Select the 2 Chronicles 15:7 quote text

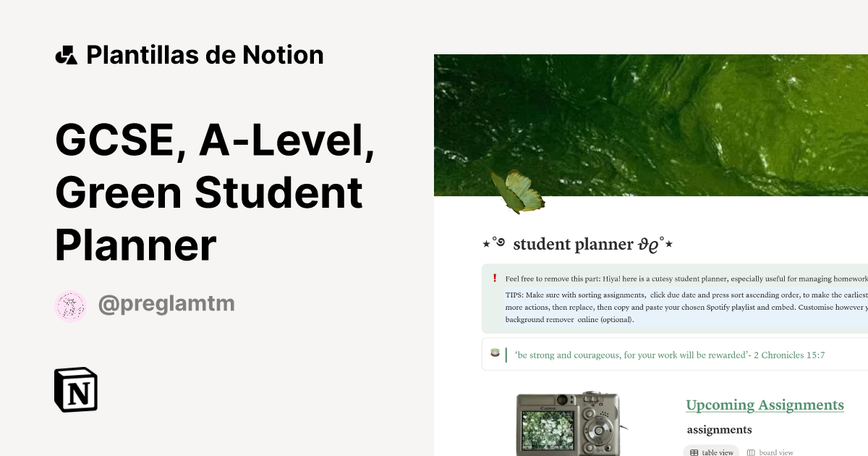(673, 355)
